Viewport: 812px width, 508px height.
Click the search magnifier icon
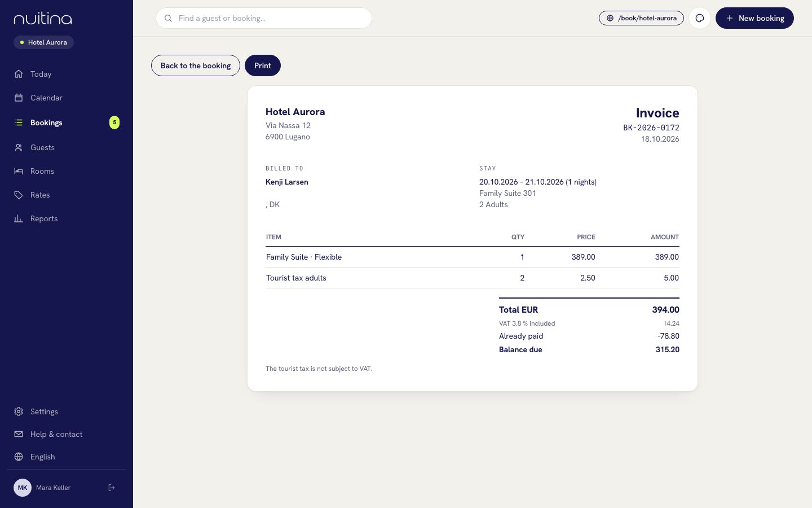[168, 18]
